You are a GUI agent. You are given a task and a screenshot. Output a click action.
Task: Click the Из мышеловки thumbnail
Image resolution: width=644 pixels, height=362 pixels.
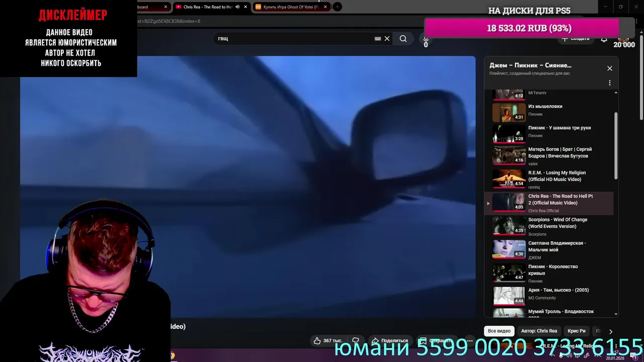coord(509,113)
